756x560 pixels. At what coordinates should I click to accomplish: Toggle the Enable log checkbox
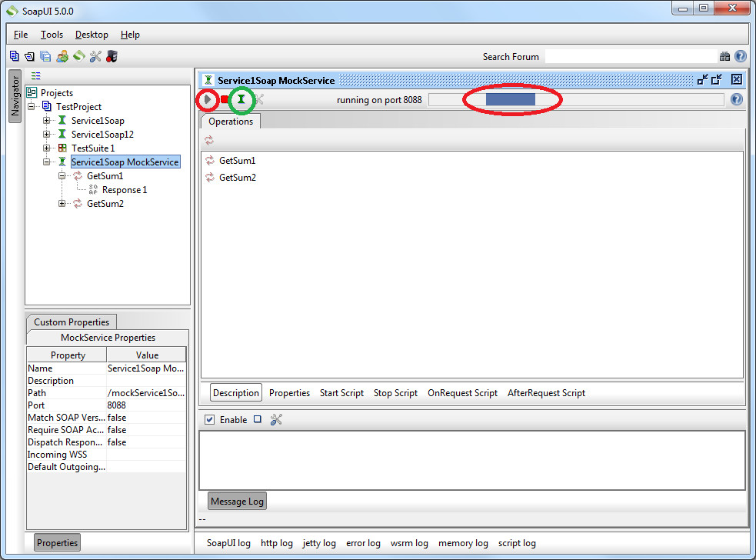click(209, 420)
